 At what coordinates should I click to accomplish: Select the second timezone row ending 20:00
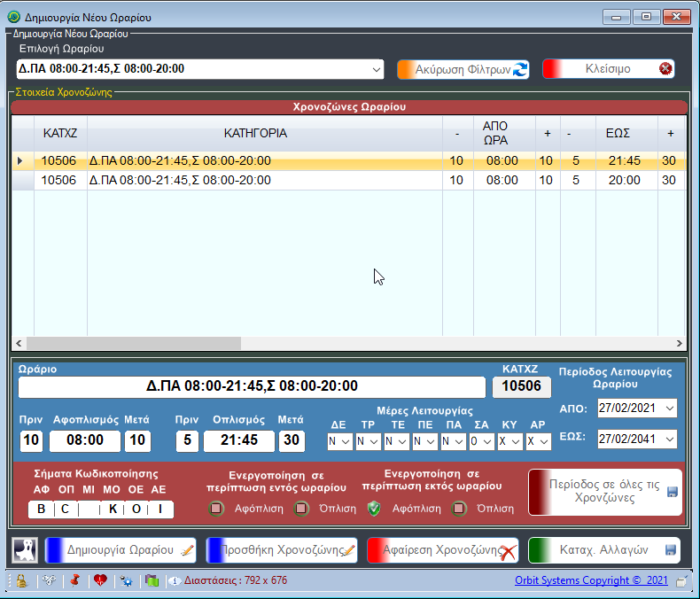[x=266, y=180]
